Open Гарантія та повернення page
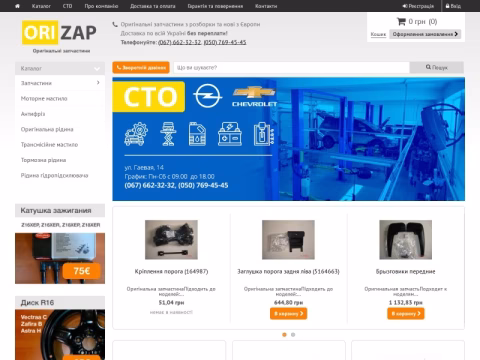Screen dimensions: 480x360 pos(215,6)
